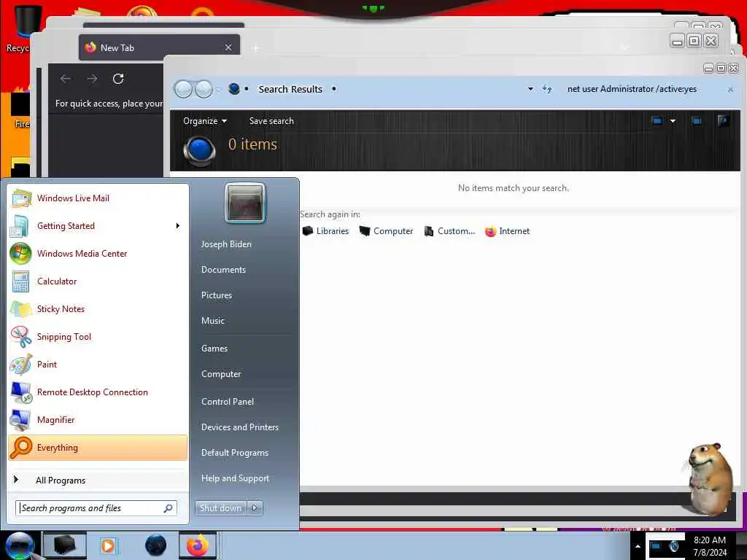Open a new tab in Firefox
This screenshot has height=560, width=747.
(x=256, y=48)
